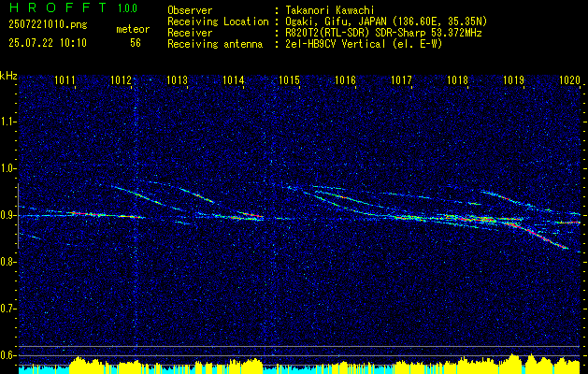Click the meteor label
The image size is (588, 374).
click(x=133, y=29)
